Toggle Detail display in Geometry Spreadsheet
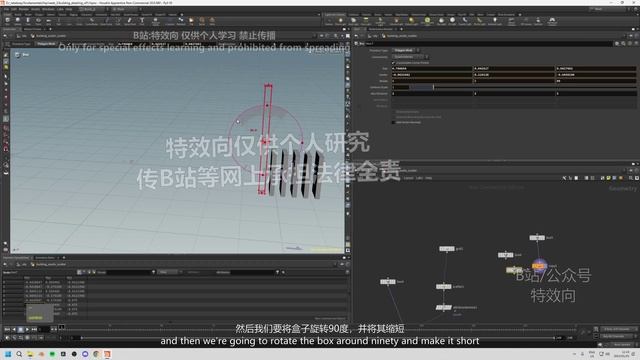This screenshot has height=360, width=640. (x=94, y=272)
